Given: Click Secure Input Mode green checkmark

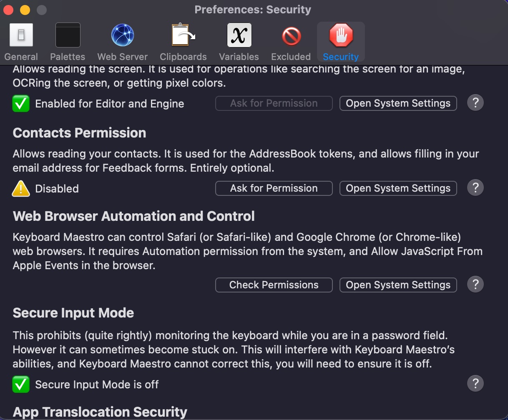Looking at the screenshot, I should [x=21, y=385].
